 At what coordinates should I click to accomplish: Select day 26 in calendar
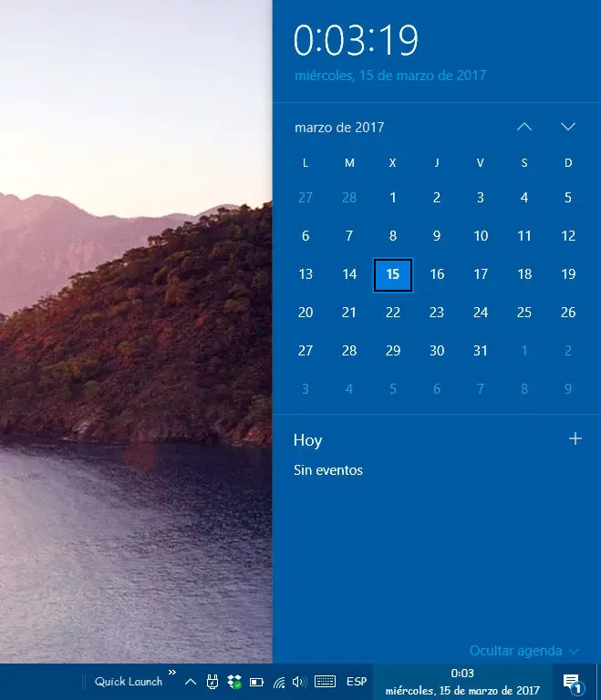coord(568,313)
